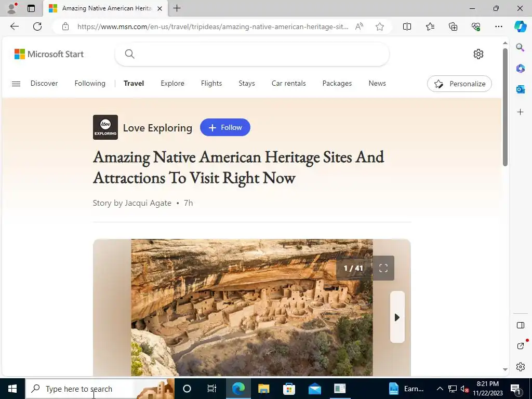The width and height of the screenshot is (532, 399).
Task: Click the Love Exploring publisher logo
Action: (x=105, y=127)
